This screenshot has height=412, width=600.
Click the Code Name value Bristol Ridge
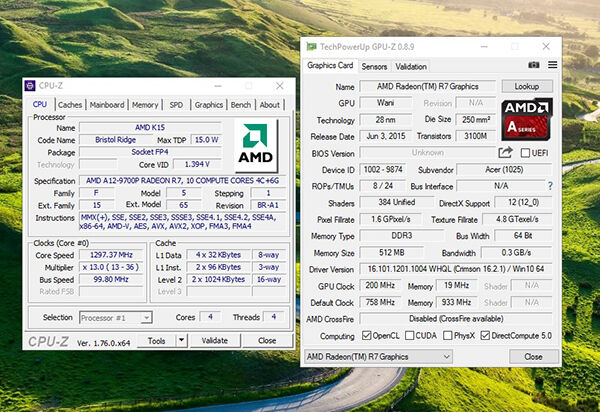(116, 140)
